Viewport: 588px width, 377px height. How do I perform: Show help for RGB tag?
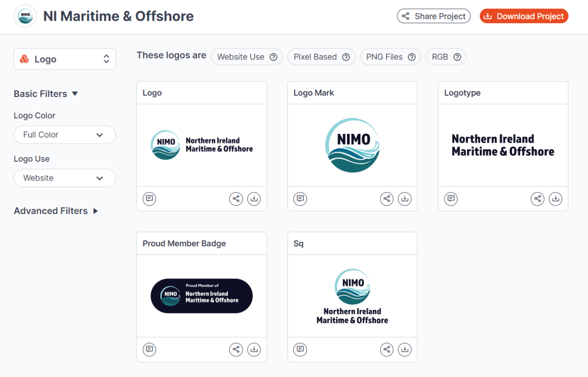(457, 57)
